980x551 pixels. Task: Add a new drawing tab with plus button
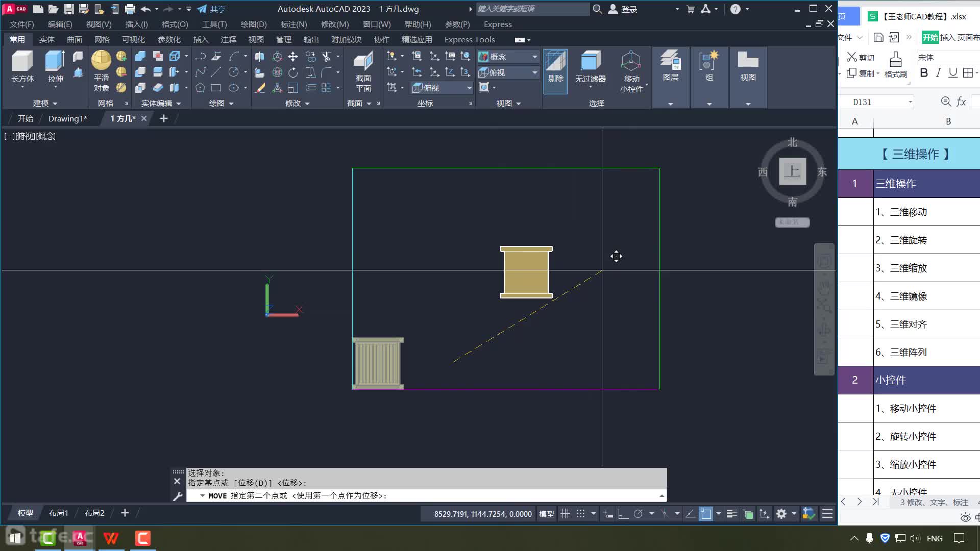tap(163, 118)
